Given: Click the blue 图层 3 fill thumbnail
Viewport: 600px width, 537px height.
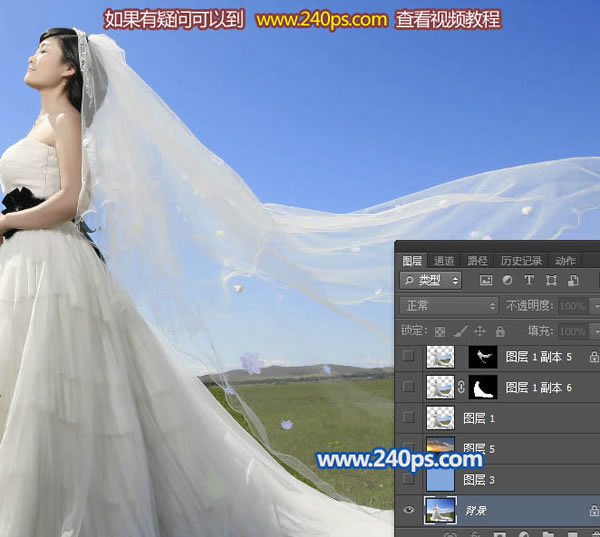Looking at the screenshot, I should (440, 480).
